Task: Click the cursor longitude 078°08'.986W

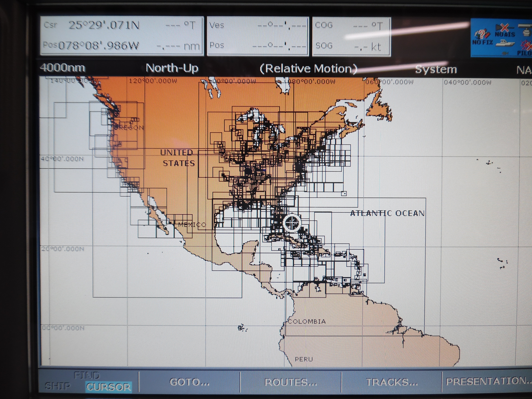Action: 99,45
